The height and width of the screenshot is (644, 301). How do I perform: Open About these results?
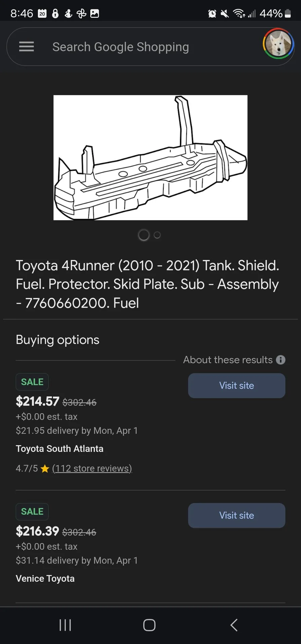[228, 360]
